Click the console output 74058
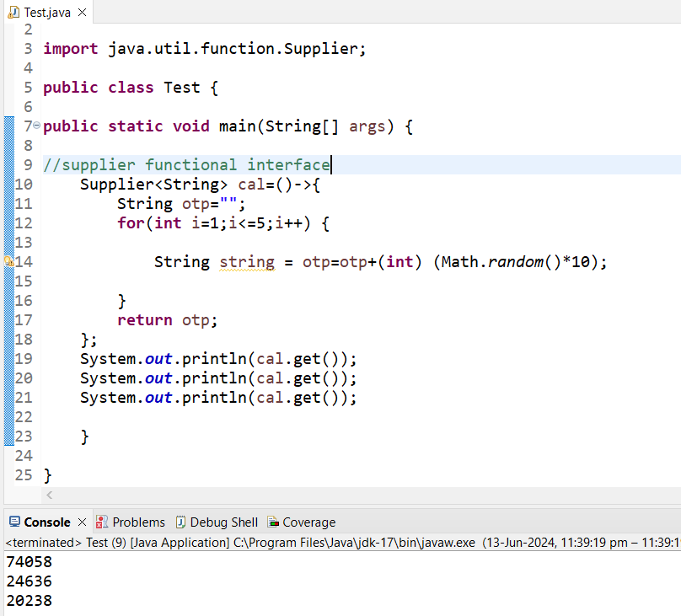681x616 pixels. 29,562
